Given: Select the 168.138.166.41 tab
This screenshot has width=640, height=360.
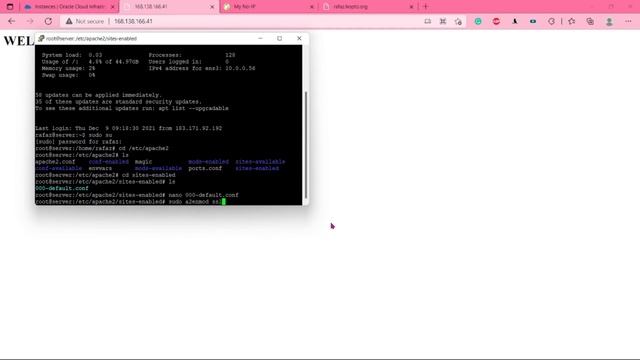Looking at the screenshot, I should point(169,7).
